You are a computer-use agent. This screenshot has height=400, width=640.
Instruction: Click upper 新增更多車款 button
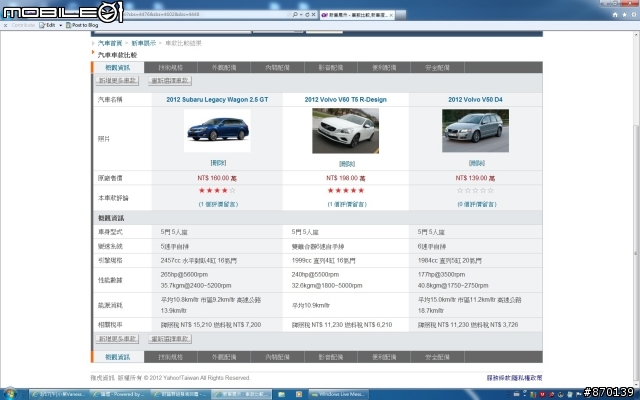(117, 80)
